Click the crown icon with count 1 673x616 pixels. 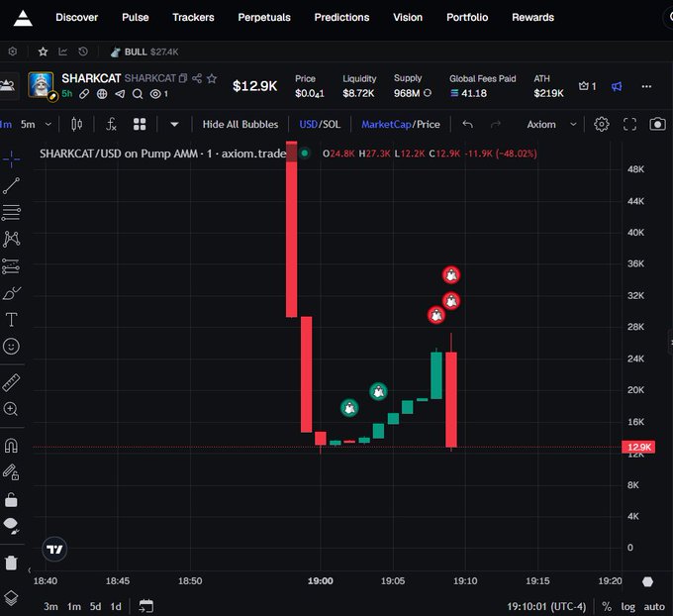click(587, 86)
